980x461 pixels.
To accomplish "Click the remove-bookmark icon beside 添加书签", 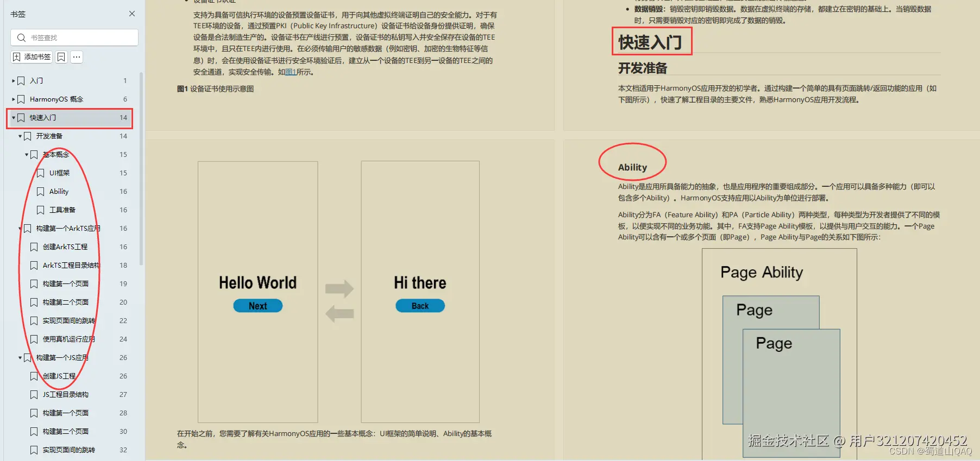I will [x=61, y=57].
